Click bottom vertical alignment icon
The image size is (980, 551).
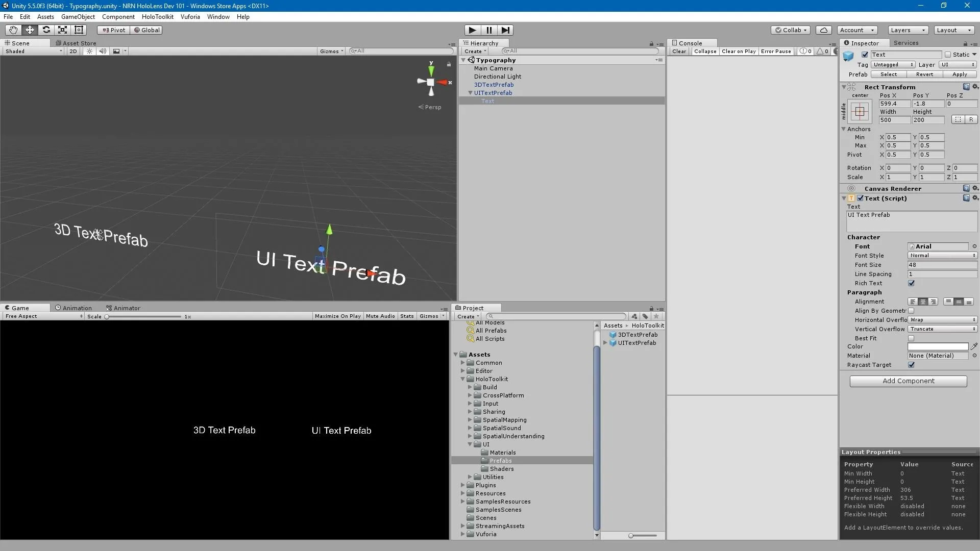(969, 302)
